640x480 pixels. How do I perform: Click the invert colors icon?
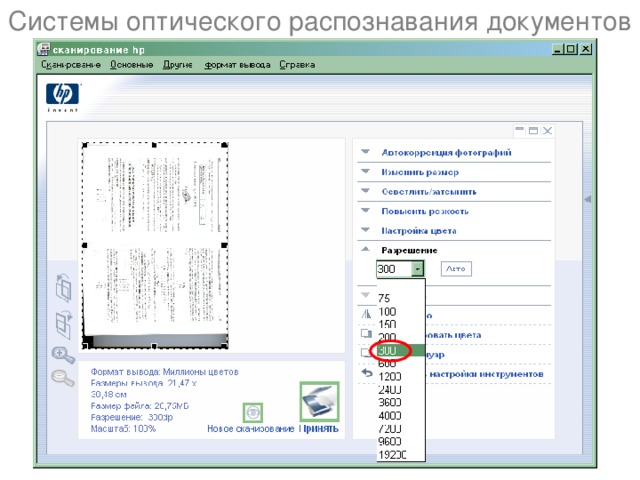tap(367, 334)
